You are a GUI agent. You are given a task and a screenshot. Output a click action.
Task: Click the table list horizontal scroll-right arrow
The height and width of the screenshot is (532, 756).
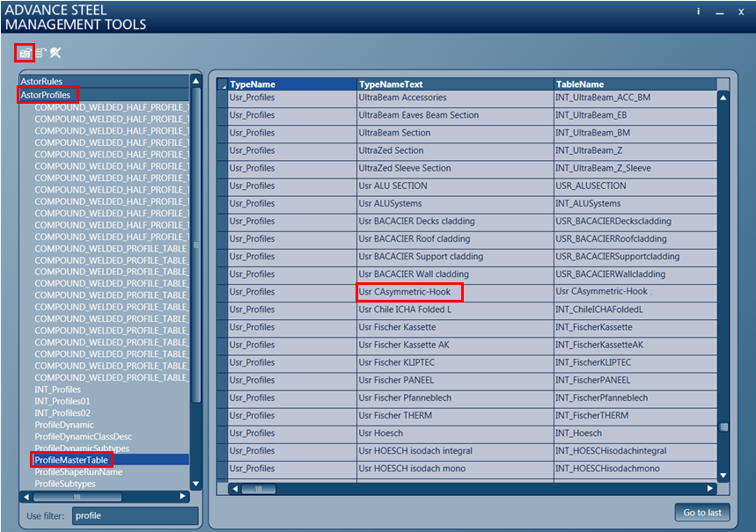[182, 496]
